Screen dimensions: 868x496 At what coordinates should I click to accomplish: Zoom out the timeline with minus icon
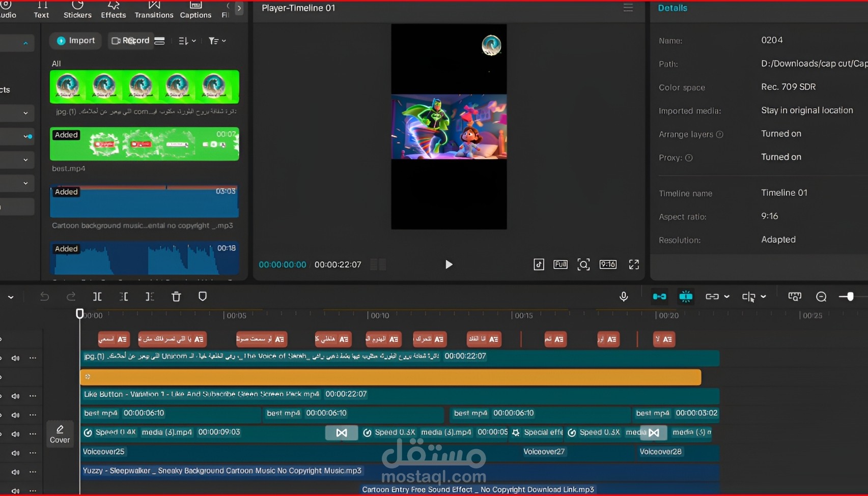(x=821, y=297)
